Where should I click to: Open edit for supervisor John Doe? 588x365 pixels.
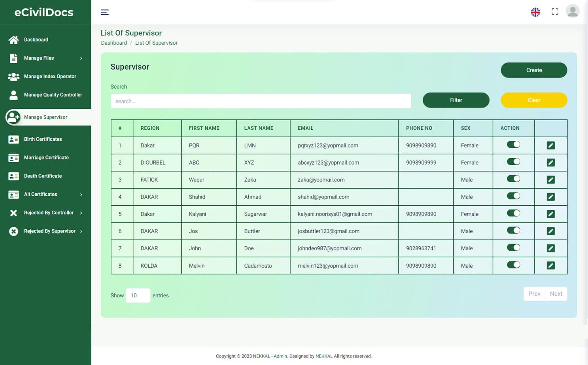coord(550,248)
